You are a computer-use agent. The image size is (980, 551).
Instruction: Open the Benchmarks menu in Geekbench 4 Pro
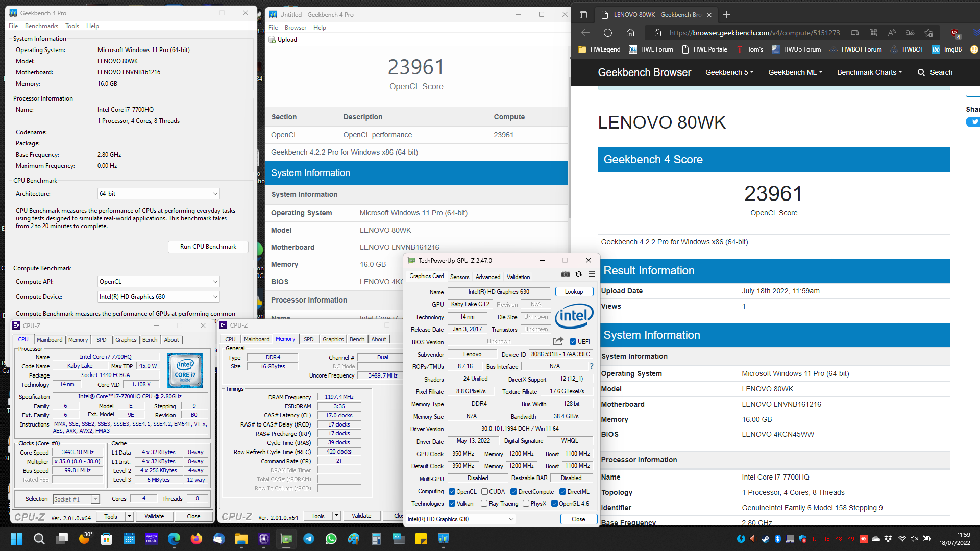41,26
